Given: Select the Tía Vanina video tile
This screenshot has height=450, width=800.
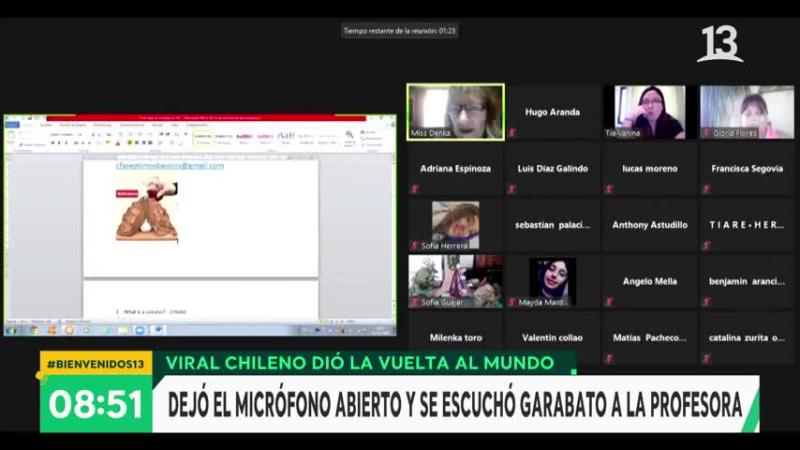Looking at the screenshot, I should (649, 112).
